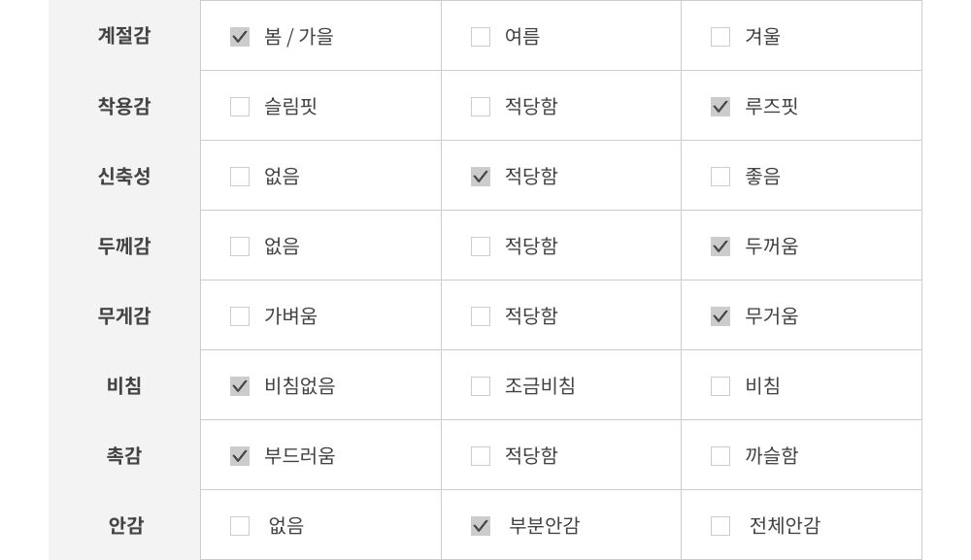The image size is (971, 560).
Task: Check 적당함 in the 착용감 row
Action: click(x=481, y=107)
